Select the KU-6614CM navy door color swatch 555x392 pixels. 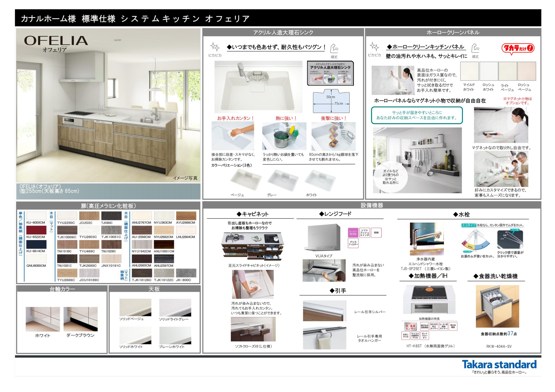(x=36, y=245)
